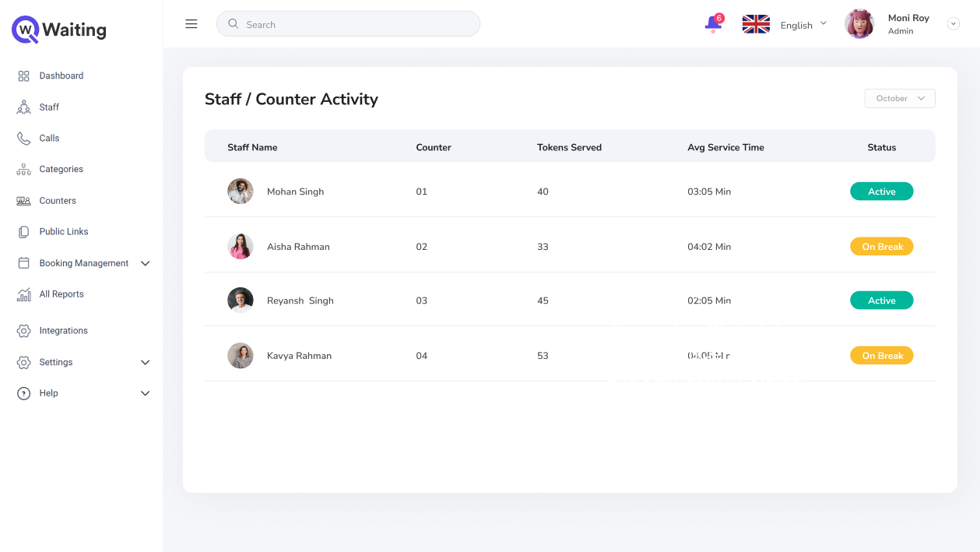This screenshot has width=980, height=552.
Task: Click the Categories hierarchy icon
Action: [23, 170]
